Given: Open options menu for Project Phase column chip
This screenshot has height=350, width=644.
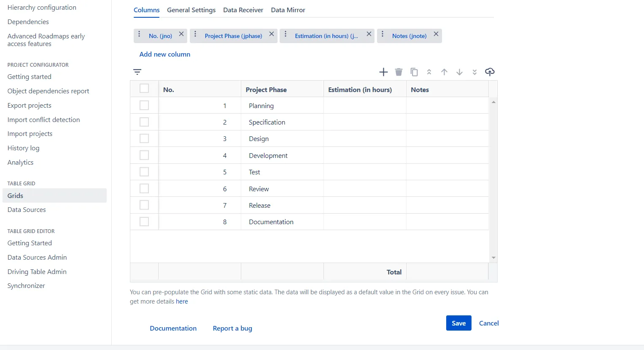Looking at the screenshot, I should click(x=195, y=34).
